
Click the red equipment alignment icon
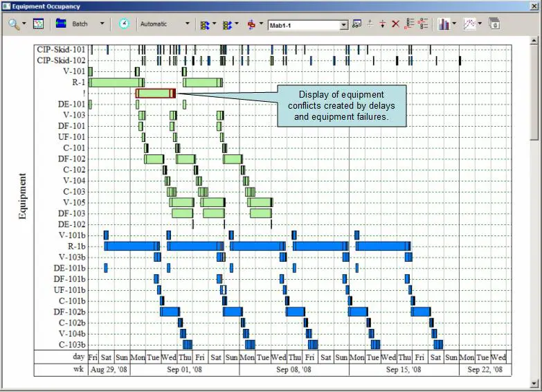251,24
